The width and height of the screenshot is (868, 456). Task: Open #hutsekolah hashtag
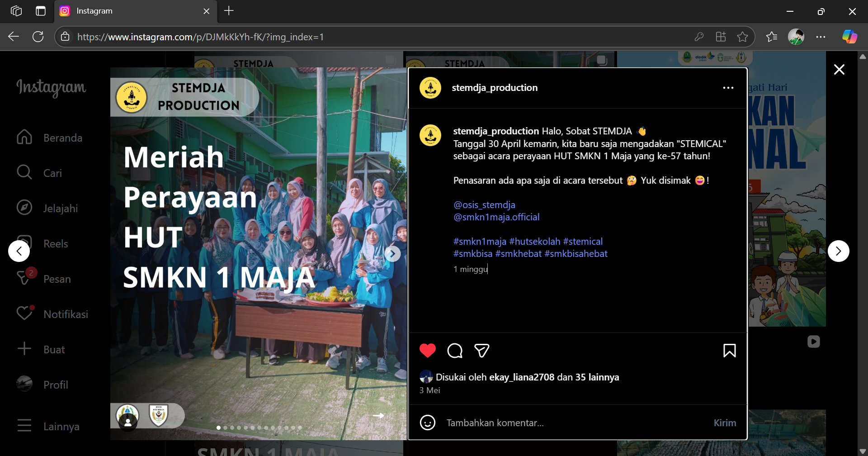click(534, 242)
